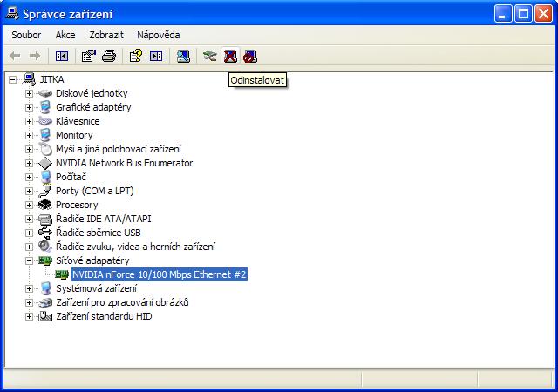Expand Diskové jednotky node
Image resolution: width=558 pixels, height=392 pixels.
[29, 93]
